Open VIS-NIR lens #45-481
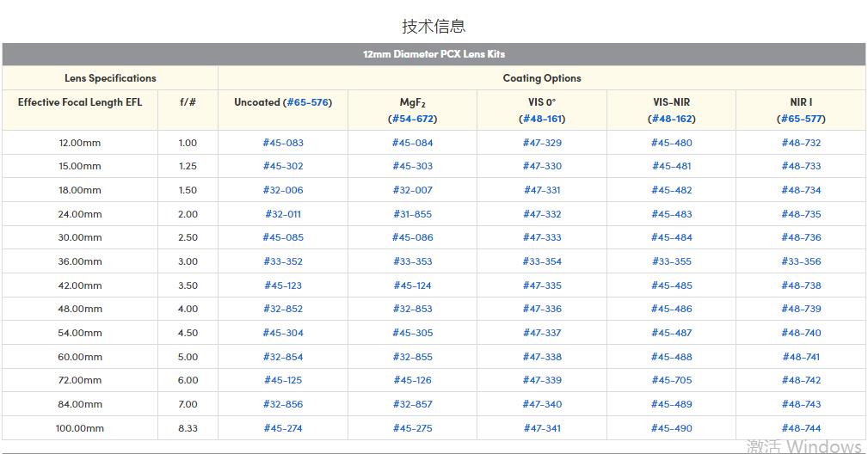 click(672, 166)
